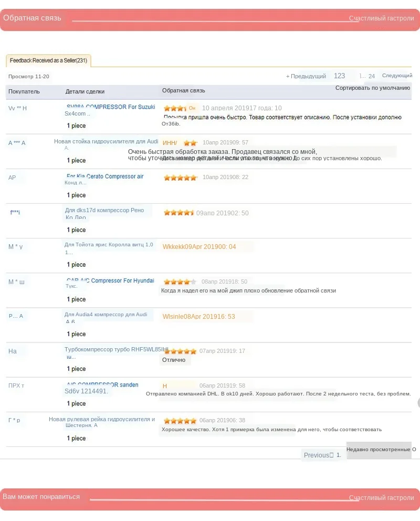420x521 pixels.
Task: Go to the "Следующий" page
Action: pyautogui.click(x=397, y=76)
